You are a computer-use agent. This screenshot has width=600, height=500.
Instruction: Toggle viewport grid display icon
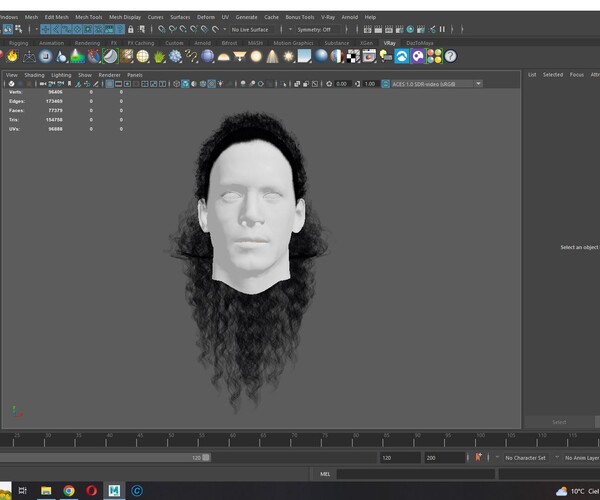109,84
